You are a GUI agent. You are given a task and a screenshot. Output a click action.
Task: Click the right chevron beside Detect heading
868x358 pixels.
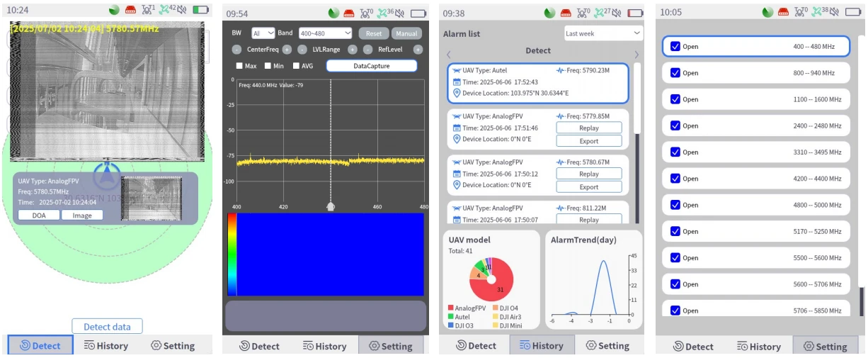(636, 55)
